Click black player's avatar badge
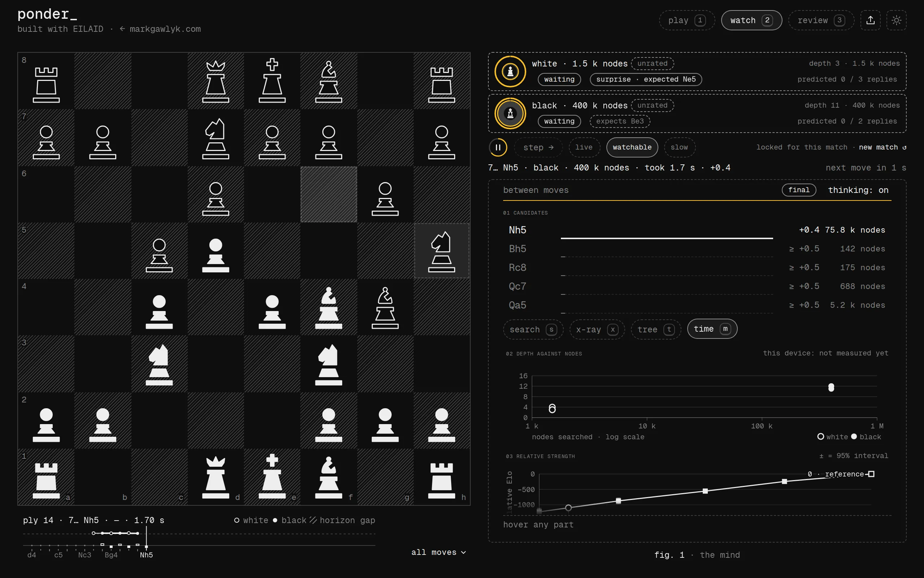This screenshot has width=924, height=578. 510,113
